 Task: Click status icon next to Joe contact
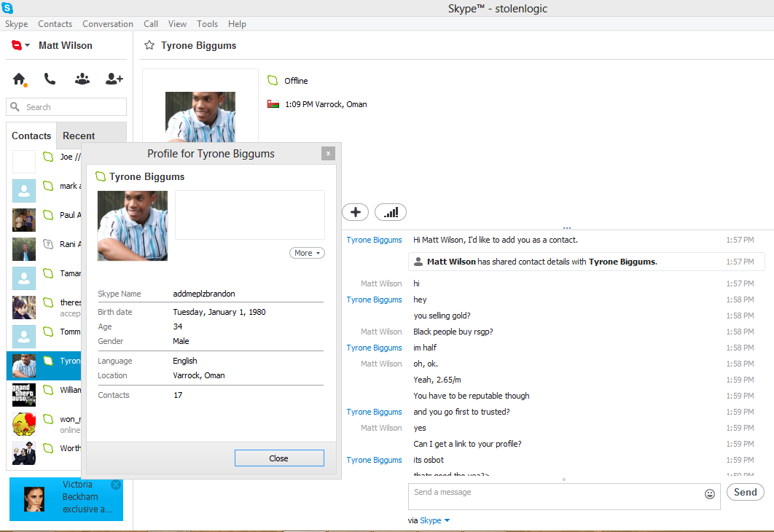(48, 157)
